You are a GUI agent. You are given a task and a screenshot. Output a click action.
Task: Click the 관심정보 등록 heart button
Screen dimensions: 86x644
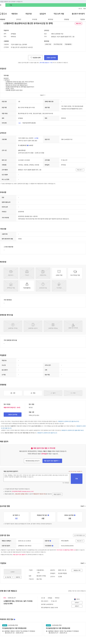(x=35, y=58)
